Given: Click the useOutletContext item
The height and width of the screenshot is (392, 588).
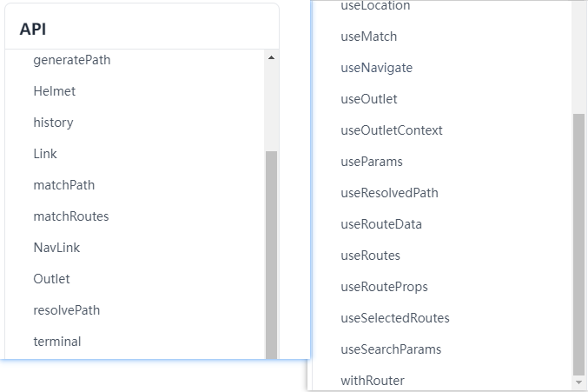Looking at the screenshot, I should [392, 130].
